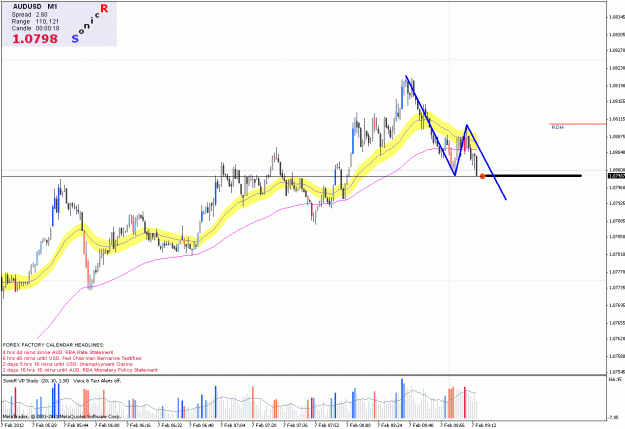Click the blue S of SonicR logo
Screen dimensions: 625x429
coord(75,39)
